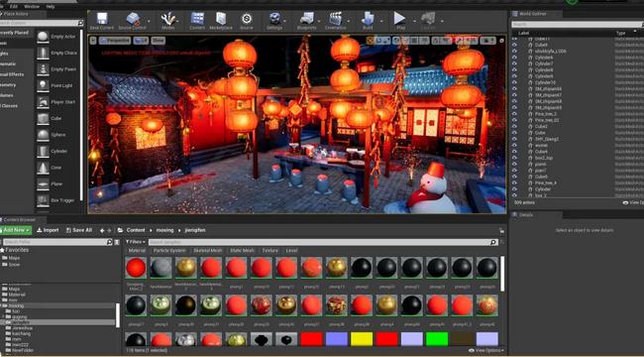The height and width of the screenshot is (357, 644).
Task: Switch to the World Outliner tab
Action: coord(532,14)
